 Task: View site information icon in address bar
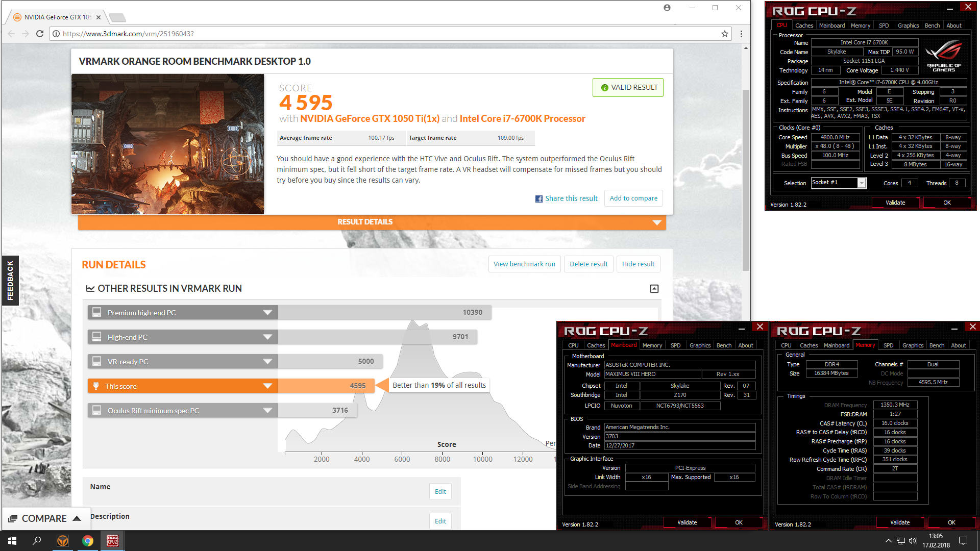56,34
